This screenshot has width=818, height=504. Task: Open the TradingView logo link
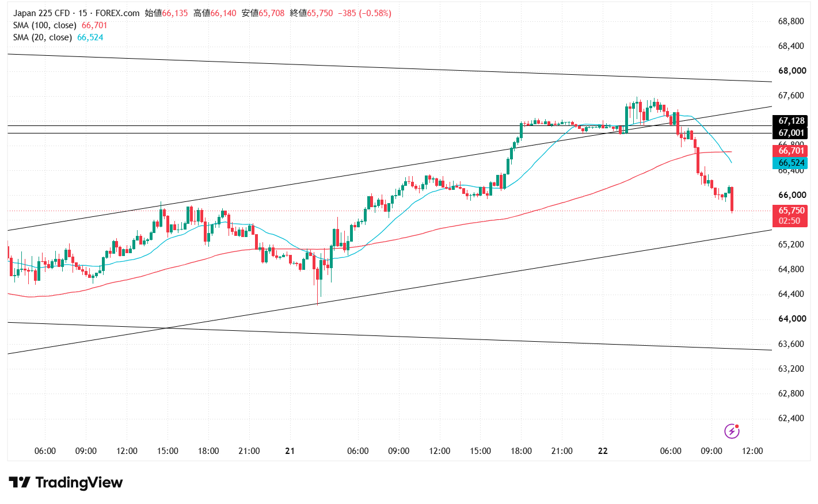(66, 482)
